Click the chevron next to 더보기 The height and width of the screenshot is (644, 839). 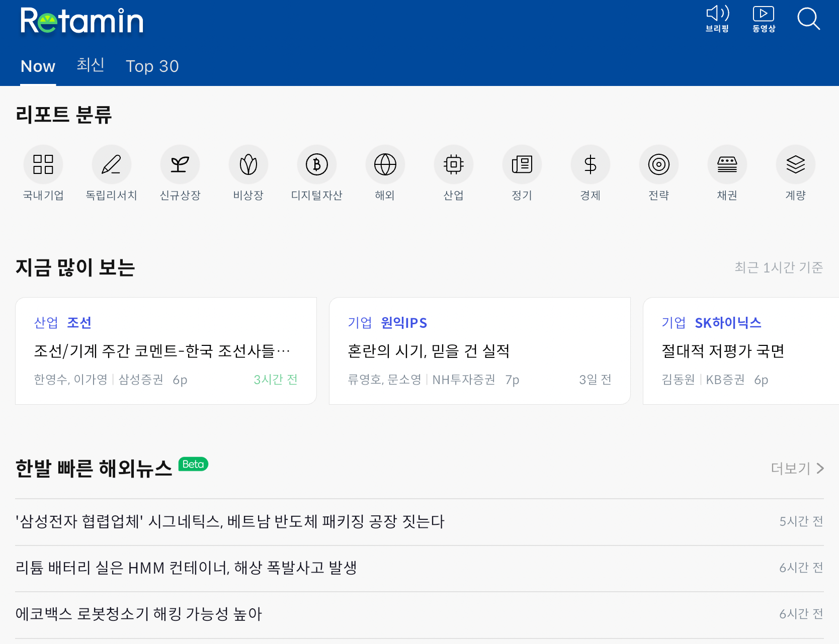(x=820, y=469)
